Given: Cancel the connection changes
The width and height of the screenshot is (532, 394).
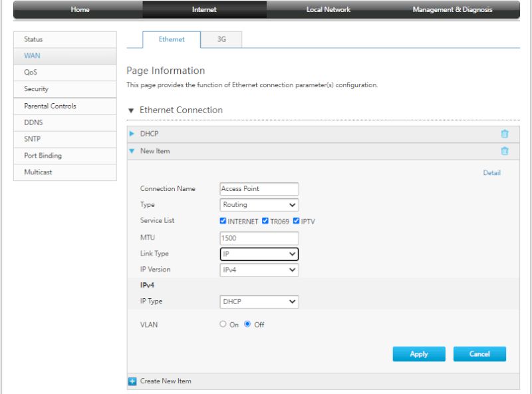Looking at the screenshot, I should [479, 354].
